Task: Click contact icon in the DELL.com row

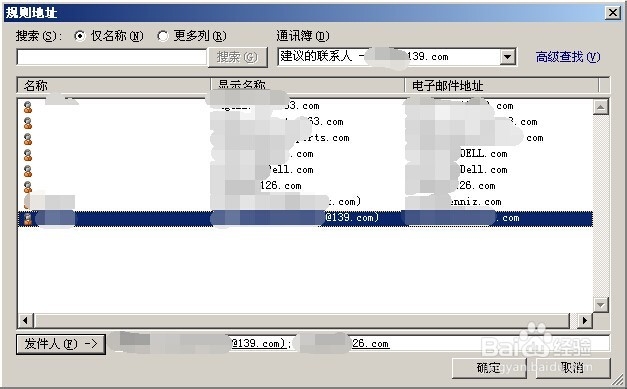Action: coord(28,155)
